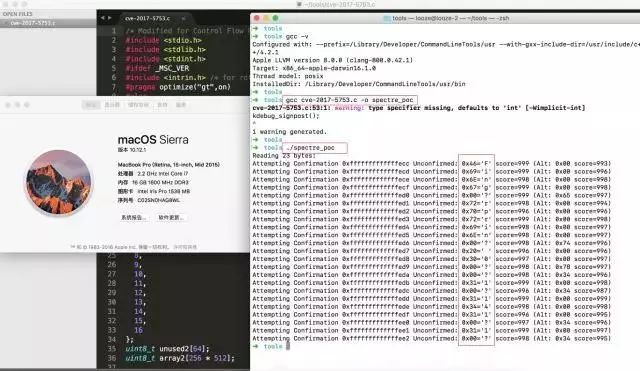Click line number 1 in editor gutter
Image resolution: width=640 pixels, height=371 pixels.
tap(114, 31)
